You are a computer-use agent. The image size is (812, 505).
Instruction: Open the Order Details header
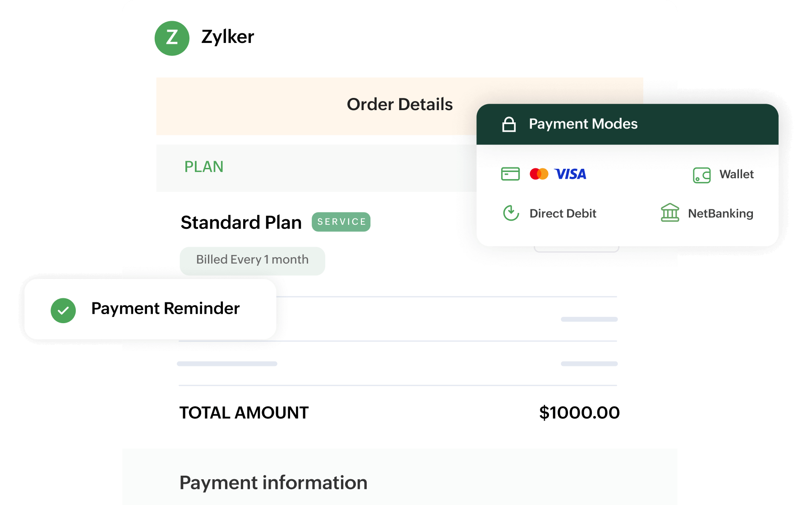coord(400,105)
